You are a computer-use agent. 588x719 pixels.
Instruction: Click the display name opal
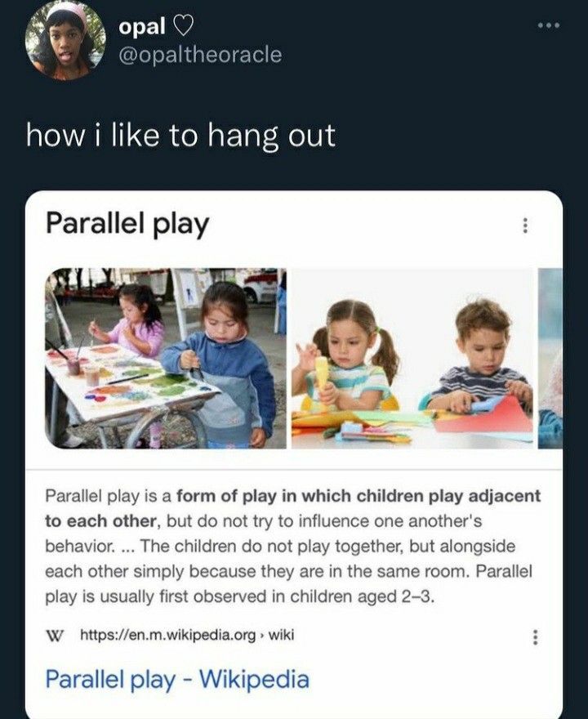(141, 27)
